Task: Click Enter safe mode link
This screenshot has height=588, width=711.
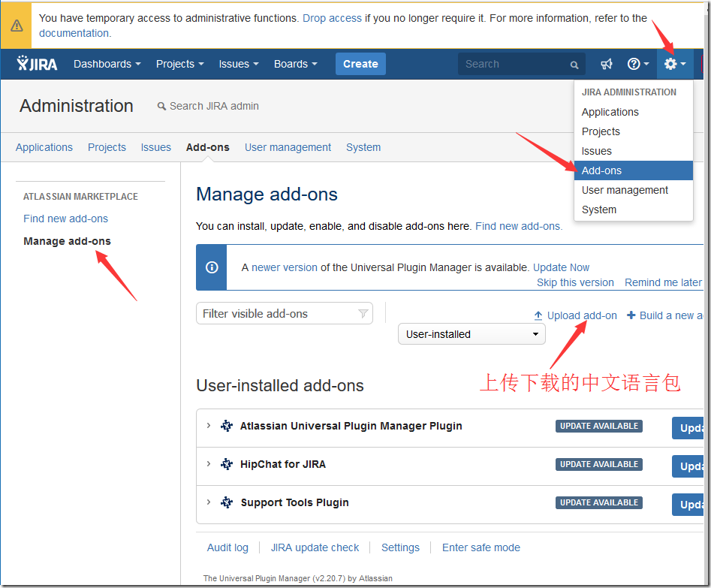Action: [481, 547]
